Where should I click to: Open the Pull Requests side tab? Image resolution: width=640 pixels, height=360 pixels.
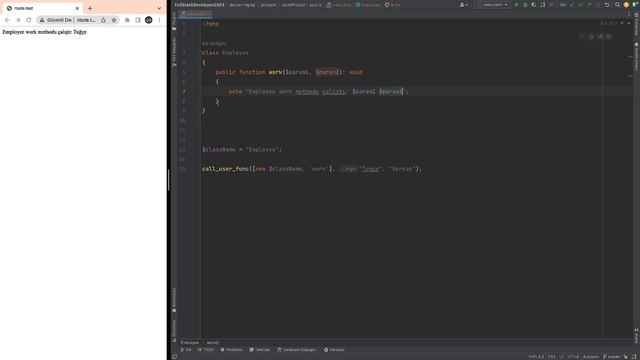174,52
